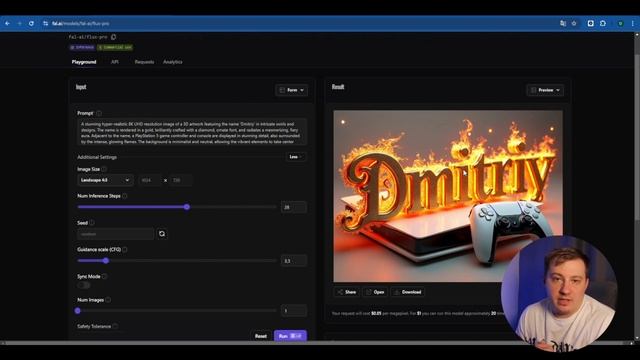The width and height of the screenshot is (640, 360).
Task: Click the info icon next to Image Size
Action: (x=104, y=169)
